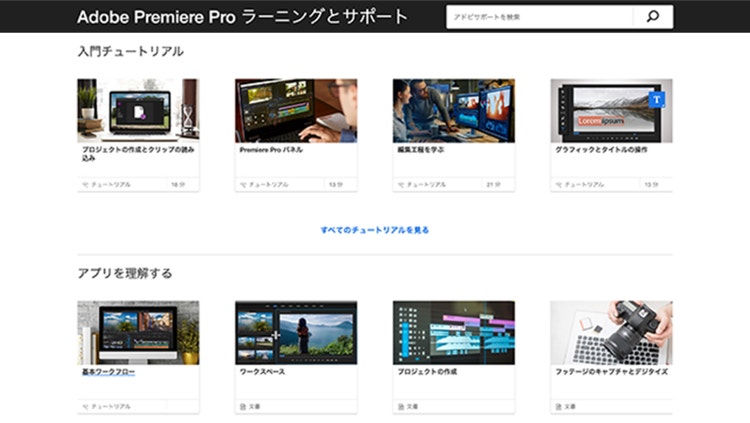This screenshot has height=423, width=750.
Task: Focus the Adobe support search field
Action: (x=539, y=17)
